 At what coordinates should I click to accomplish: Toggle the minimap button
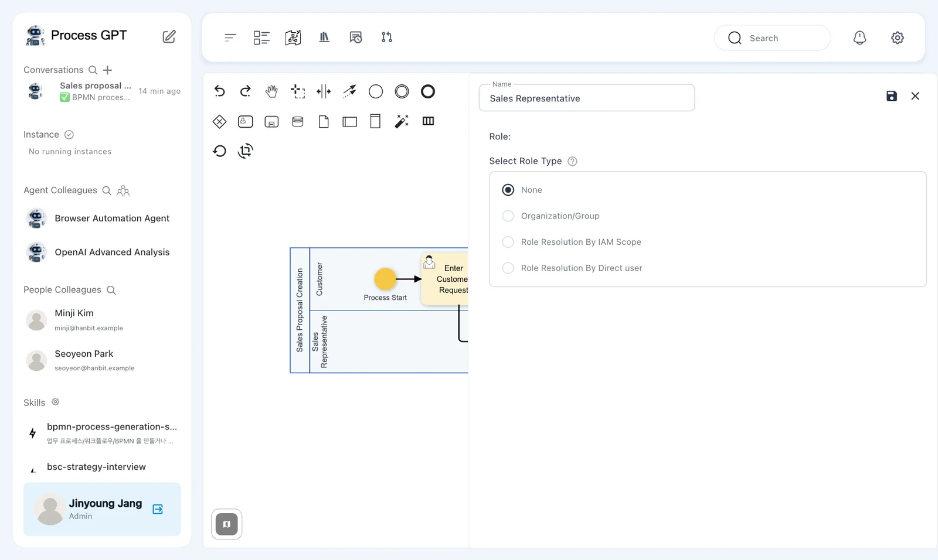pyautogui.click(x=227, y=524)
